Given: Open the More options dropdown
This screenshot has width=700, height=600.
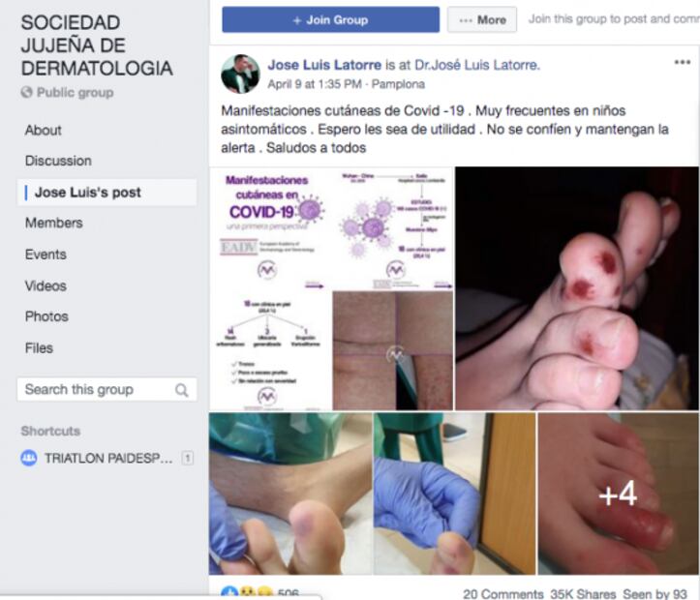Looking at the screenshot, I should pos(482,19).
